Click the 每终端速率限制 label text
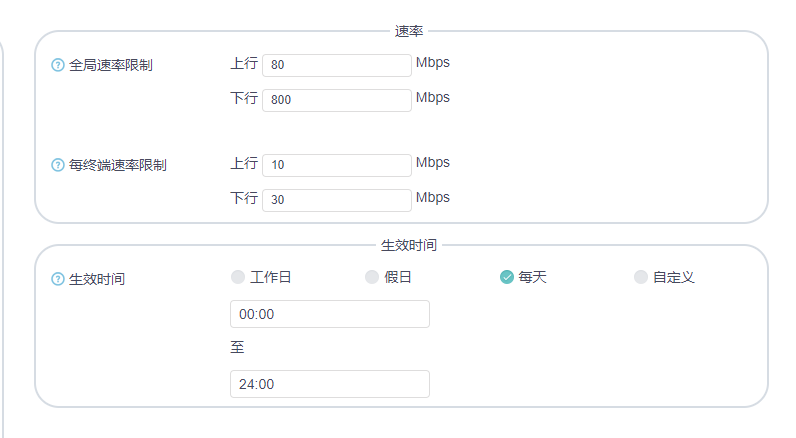The width and height of the screenshot is (796, 438). click(118, 165)
